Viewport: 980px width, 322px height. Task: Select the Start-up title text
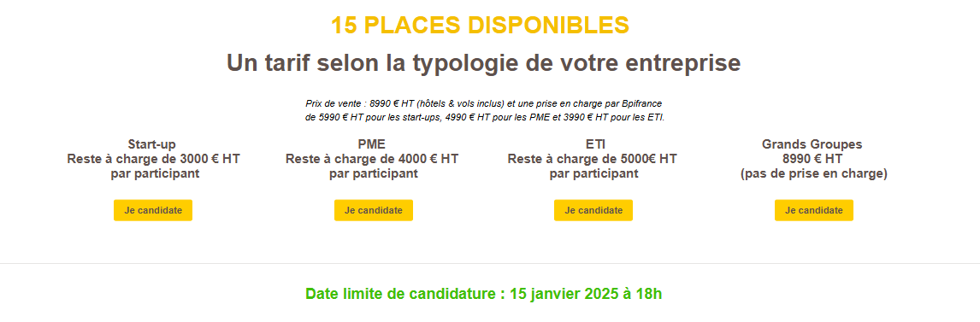point(152,145)
